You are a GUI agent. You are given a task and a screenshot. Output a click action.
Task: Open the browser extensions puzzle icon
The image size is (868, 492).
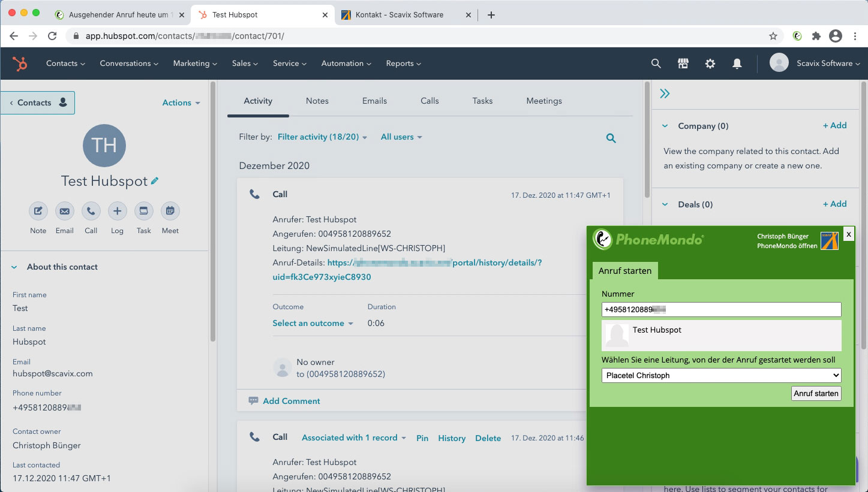coord(816,36)
